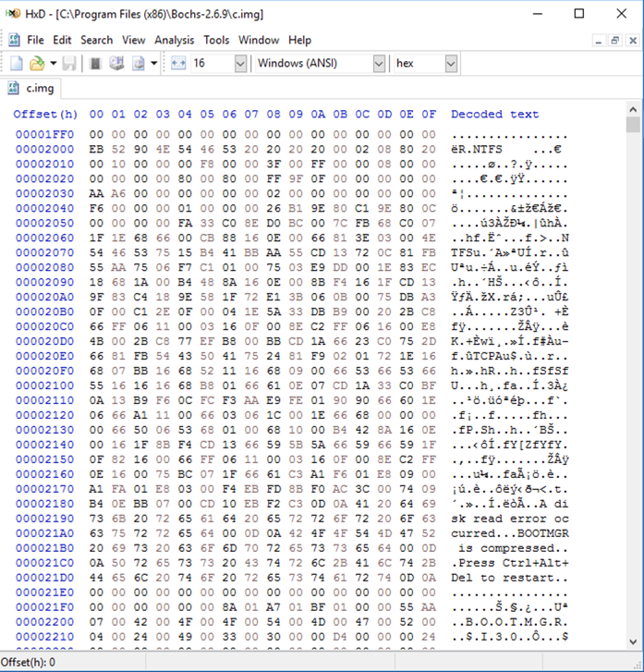
Task: Click the 'Decoded text' column header
Action: click(x=494, y=115)
